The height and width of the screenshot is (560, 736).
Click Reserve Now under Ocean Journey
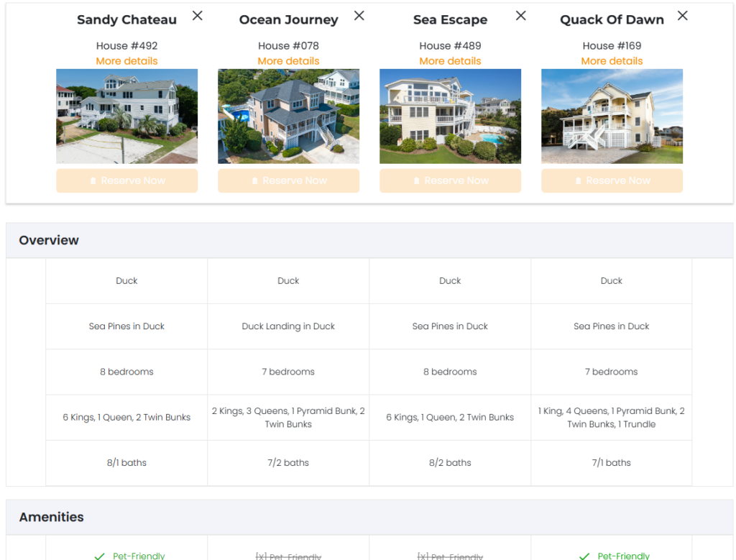(288, 180)
